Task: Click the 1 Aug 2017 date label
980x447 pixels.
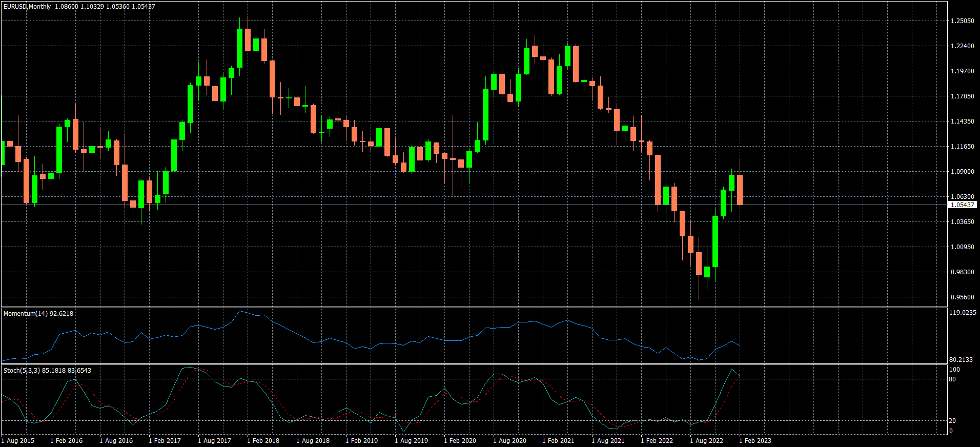Action: [x=215, y=441]
